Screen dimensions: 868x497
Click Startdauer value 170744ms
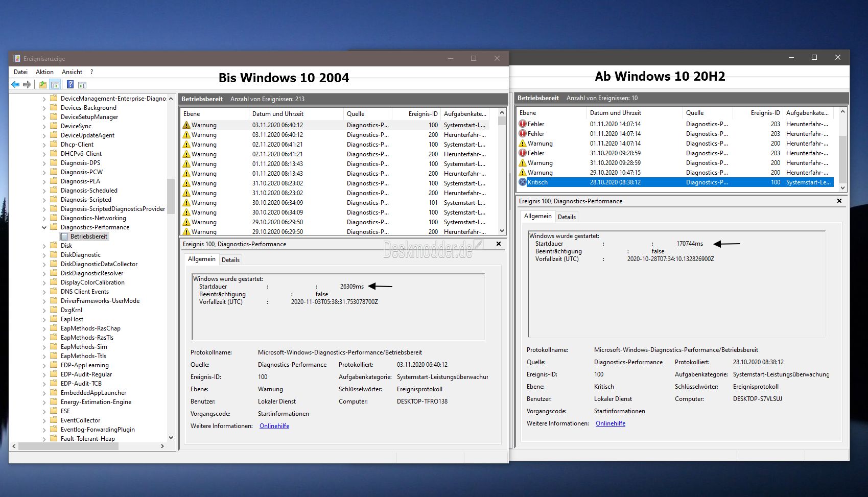(690, 244)
